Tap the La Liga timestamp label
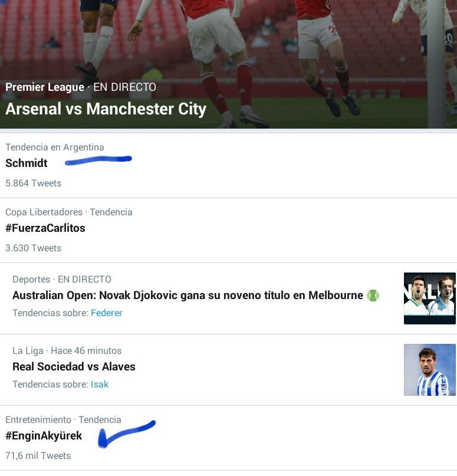457x476 pixels. (67, 350)
